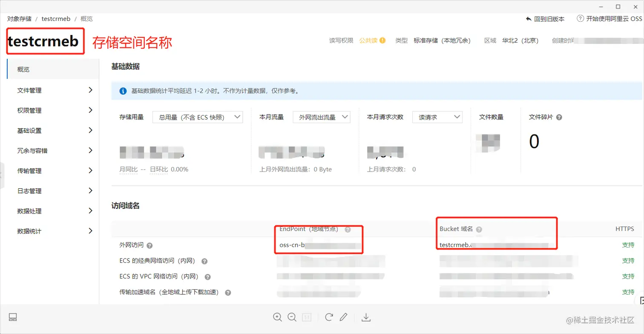Expand the 日志管理 sidebar arrow
Screen dimensions: 644x334
click(x=90, y=190)
